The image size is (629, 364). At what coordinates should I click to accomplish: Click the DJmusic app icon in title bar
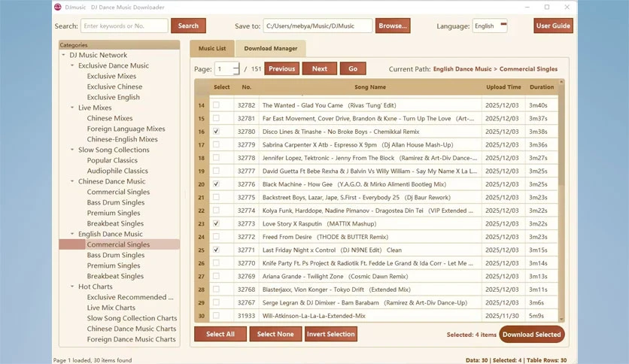(58, 8)
